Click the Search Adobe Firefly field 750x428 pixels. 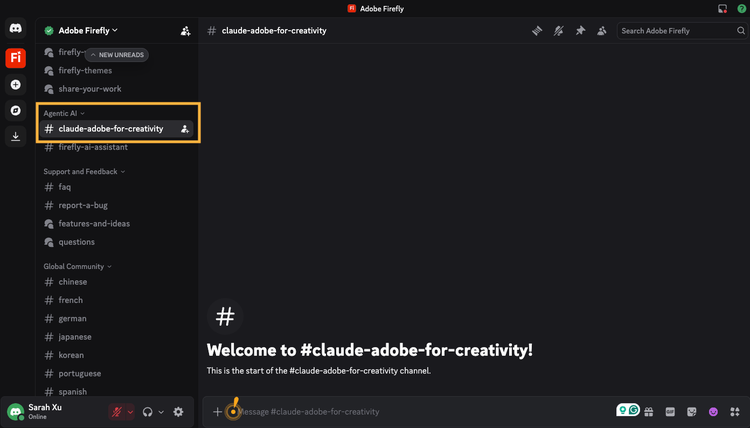tap(682, 31)
